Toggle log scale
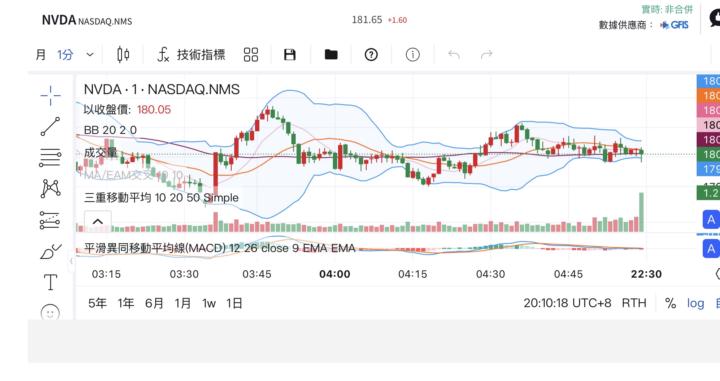This screenshot has width=720, height=381. tap(695, 303)
